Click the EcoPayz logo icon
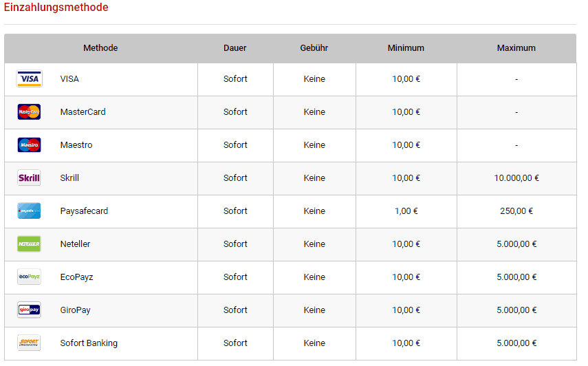Viewport: 588px width, 366px height. (x=29, y=277)
